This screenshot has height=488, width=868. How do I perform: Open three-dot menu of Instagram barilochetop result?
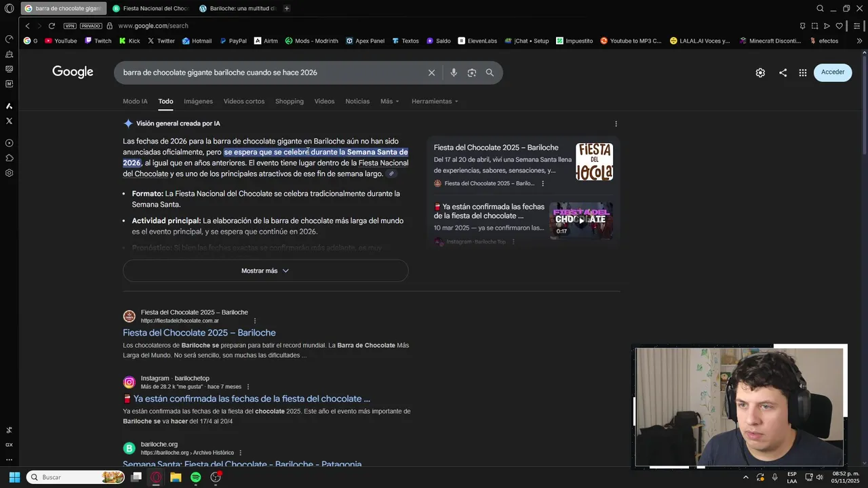(x=248, y=387)
